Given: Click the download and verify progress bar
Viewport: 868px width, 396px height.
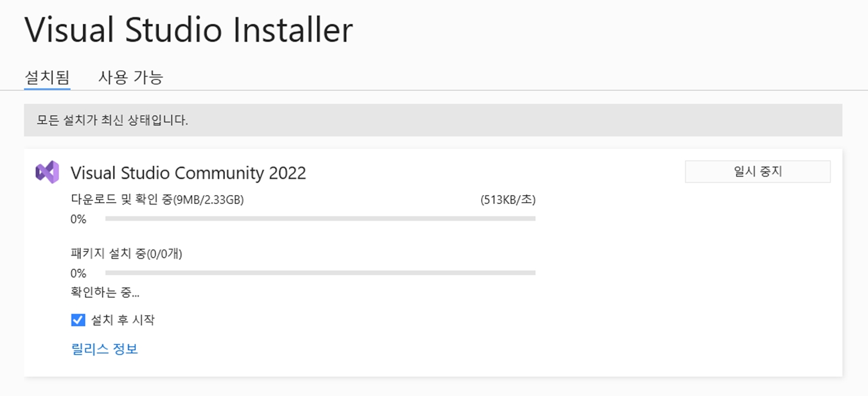Looking at the screenshot, I should point(320,219).
